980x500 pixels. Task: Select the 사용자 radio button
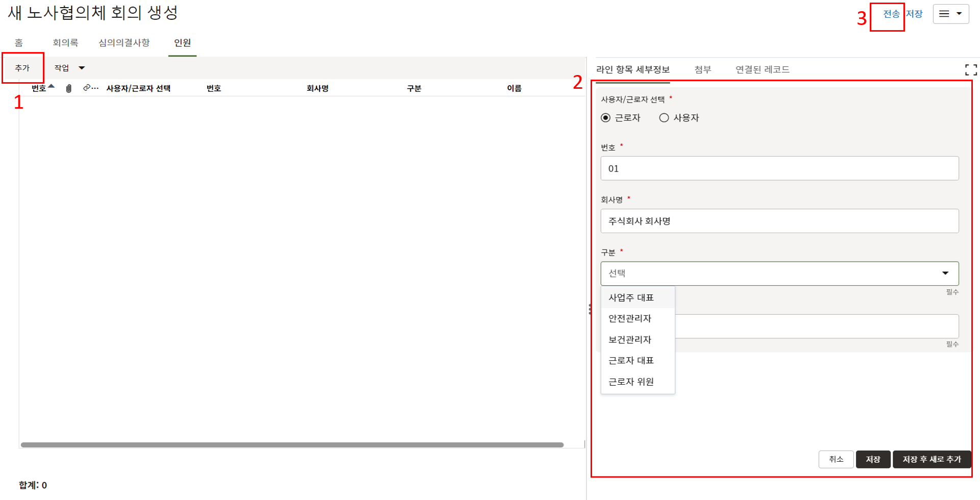coord(664,118)
